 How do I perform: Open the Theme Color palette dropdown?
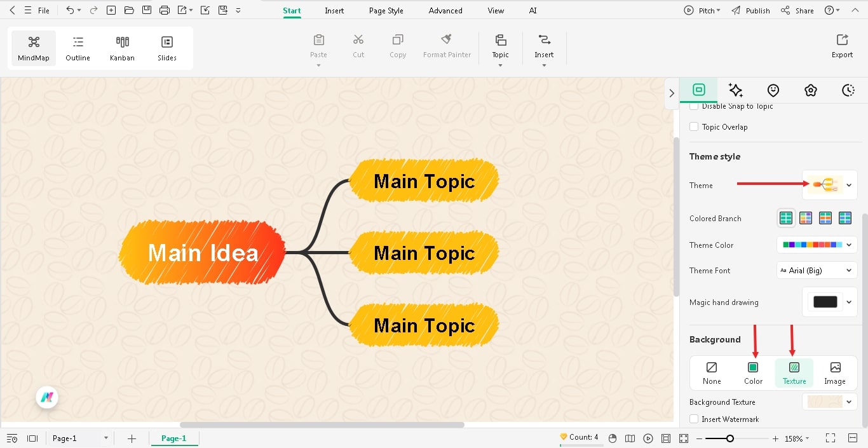(817, 245)
